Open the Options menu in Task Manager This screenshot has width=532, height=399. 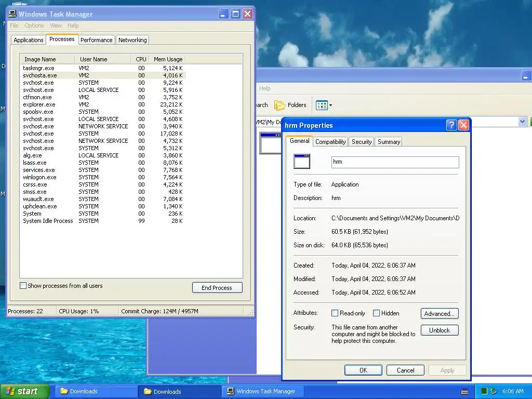click(x=34, y=25)
